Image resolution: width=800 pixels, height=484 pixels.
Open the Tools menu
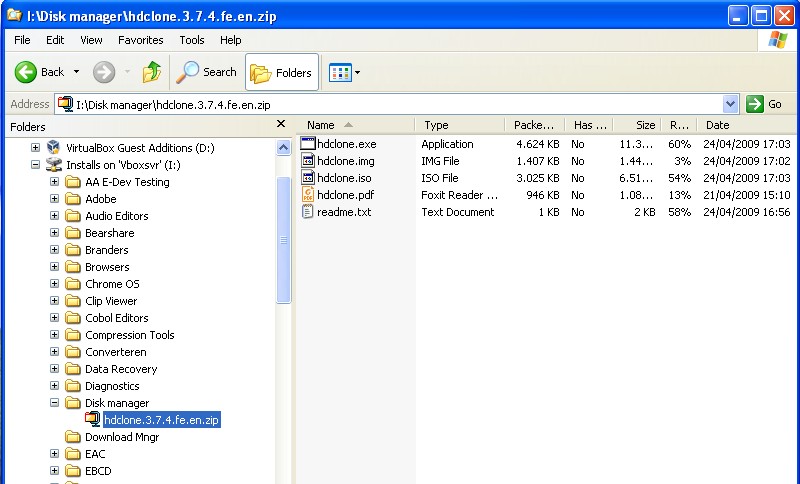(x=192, y=40)
